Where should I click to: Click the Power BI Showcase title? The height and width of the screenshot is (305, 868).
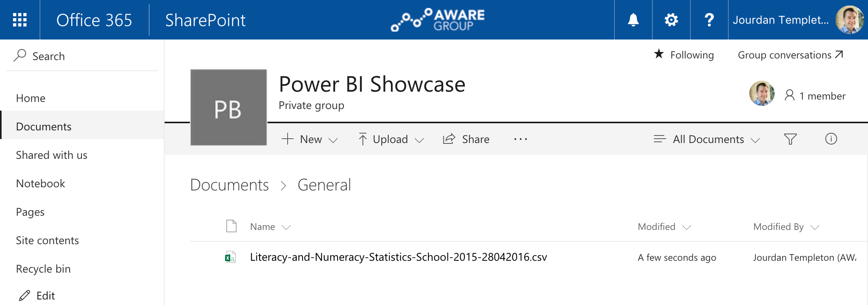point(372,84)
